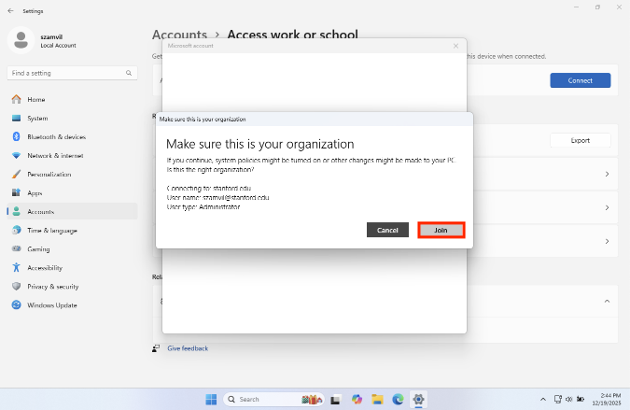Viewport: 630px width, 410px height.
Task: Click the search magnifier in Find a setting
Action: point(129,73)
